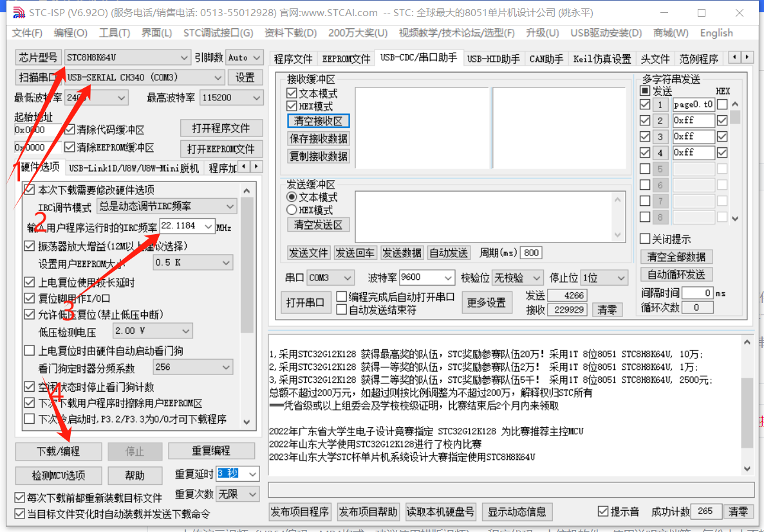Switch to the 程序文件 tab
The image size is (764, 532).
tap(293, 59)
